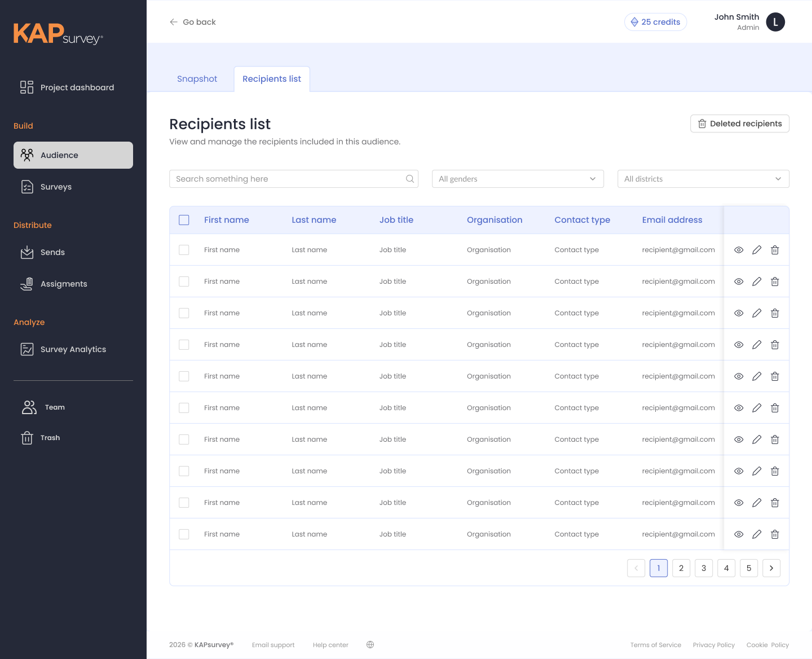Screen dimensions: 812x659
Task: Check the first recipient row checkbox
Action: 184,250
